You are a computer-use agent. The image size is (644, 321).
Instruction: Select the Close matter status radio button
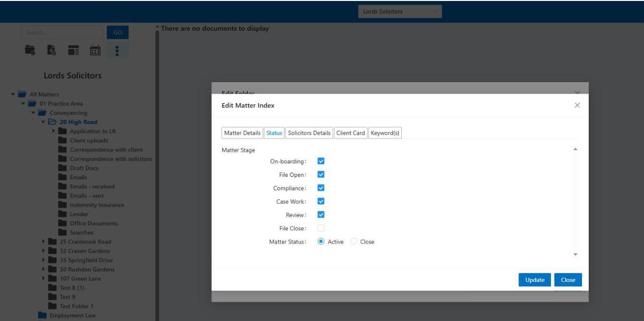click(x=354, y=242)
